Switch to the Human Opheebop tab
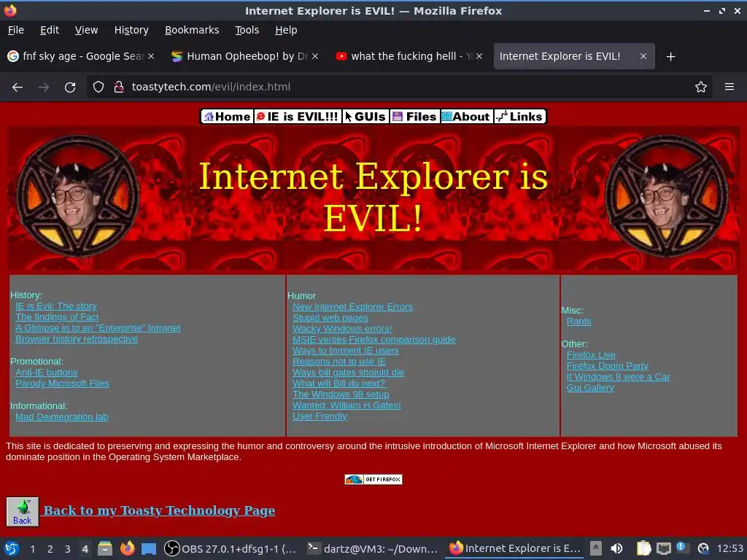The image size is (747, 560). point(244,56)
